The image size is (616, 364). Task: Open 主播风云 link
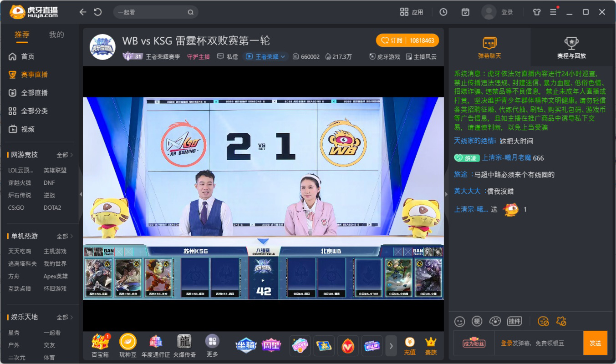pos(421,57)
